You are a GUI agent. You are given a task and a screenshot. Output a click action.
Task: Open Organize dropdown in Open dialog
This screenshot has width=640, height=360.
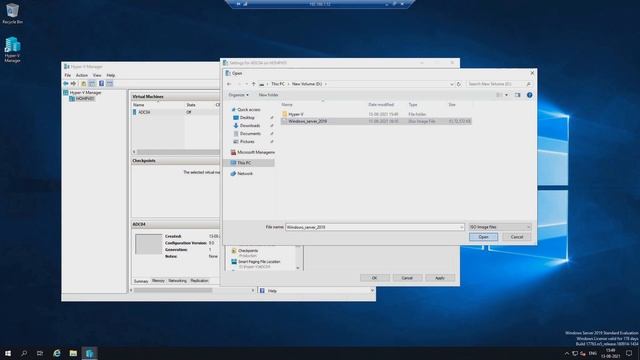tap(238, 95)
